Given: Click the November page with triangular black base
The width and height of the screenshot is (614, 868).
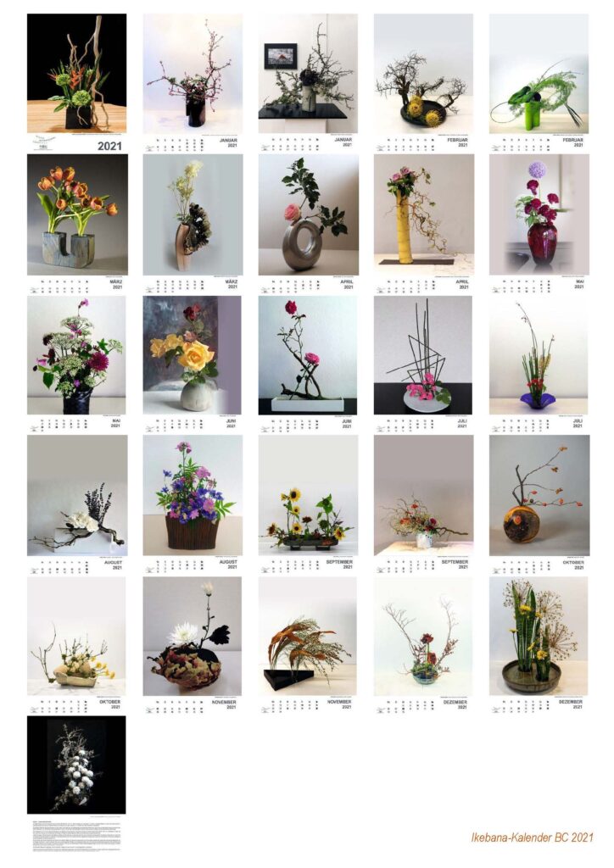Looking at the screenshot, I should (x=308, y=645).
